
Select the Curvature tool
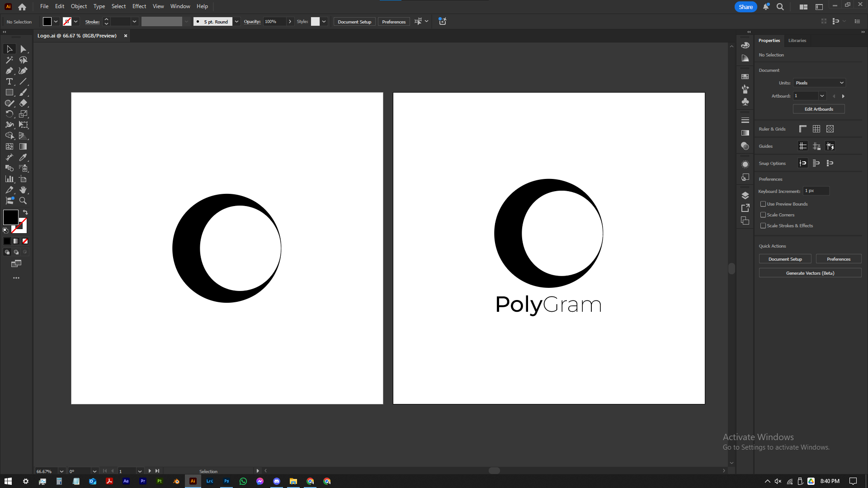click(x=24, y=70)
